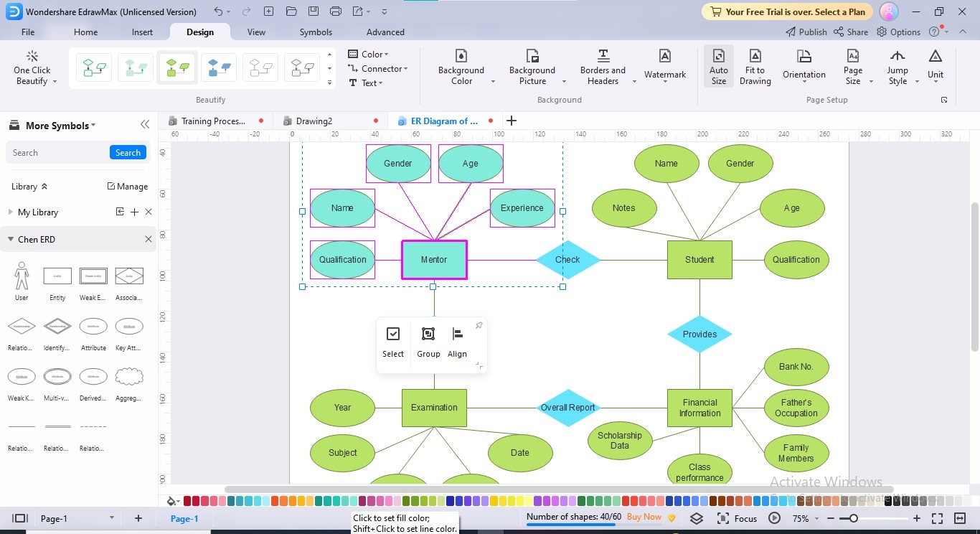980x534 pixels.
Task: Expand the Text dropdown in Beautify
Action: coord(365,83)
